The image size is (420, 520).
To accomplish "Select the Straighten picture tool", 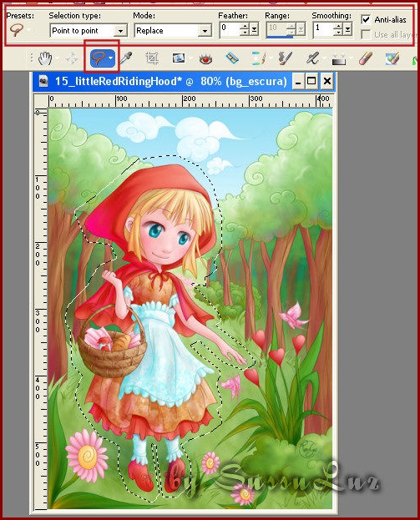I will tap(179, 58).
